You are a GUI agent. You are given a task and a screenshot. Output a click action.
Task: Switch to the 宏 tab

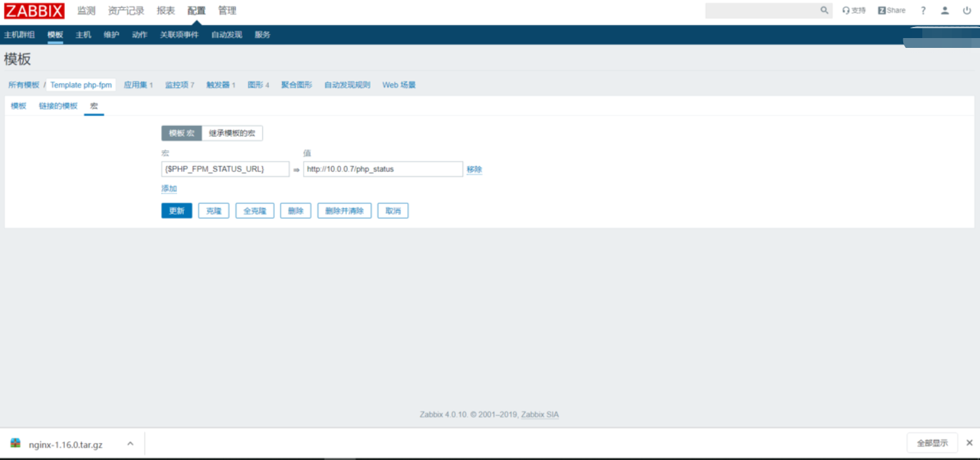(x=94, y=106)
